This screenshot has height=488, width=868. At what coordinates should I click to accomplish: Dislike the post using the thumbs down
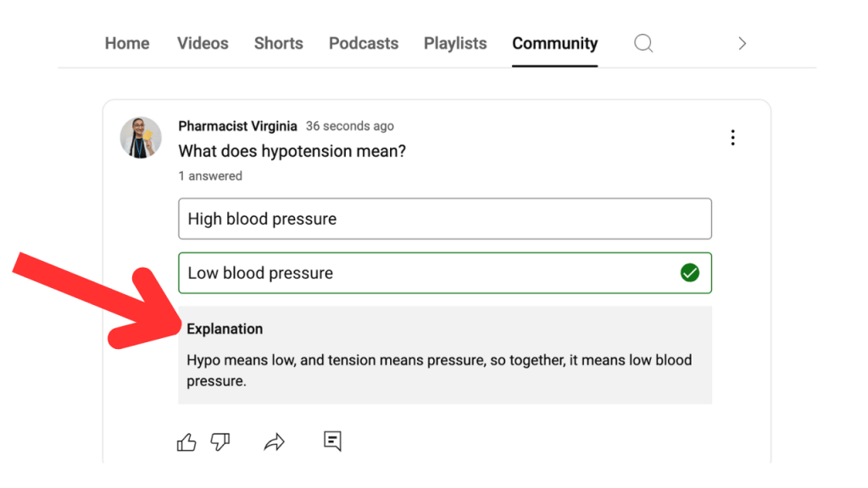[x=220, y=441]
